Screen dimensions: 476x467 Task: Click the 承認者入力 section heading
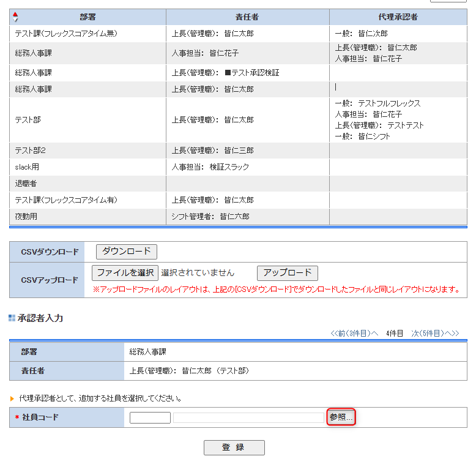pos(40,318)
